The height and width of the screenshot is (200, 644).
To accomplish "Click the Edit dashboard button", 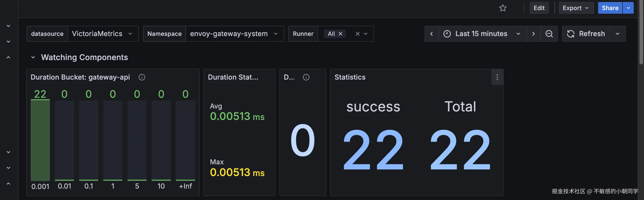I will point(539,8).
